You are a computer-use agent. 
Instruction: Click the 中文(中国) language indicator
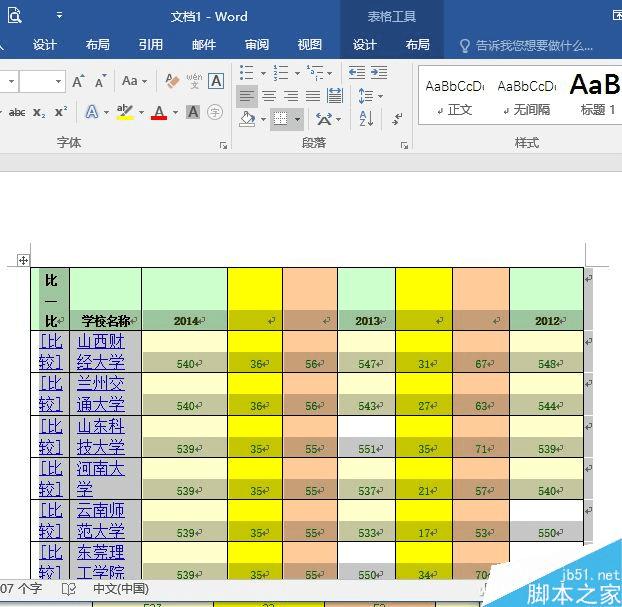pos(121,589)
